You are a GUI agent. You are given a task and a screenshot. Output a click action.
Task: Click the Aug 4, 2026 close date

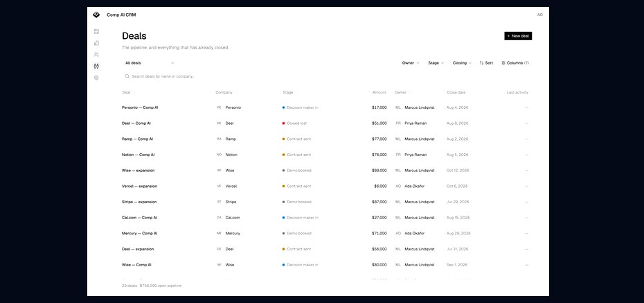457,107
